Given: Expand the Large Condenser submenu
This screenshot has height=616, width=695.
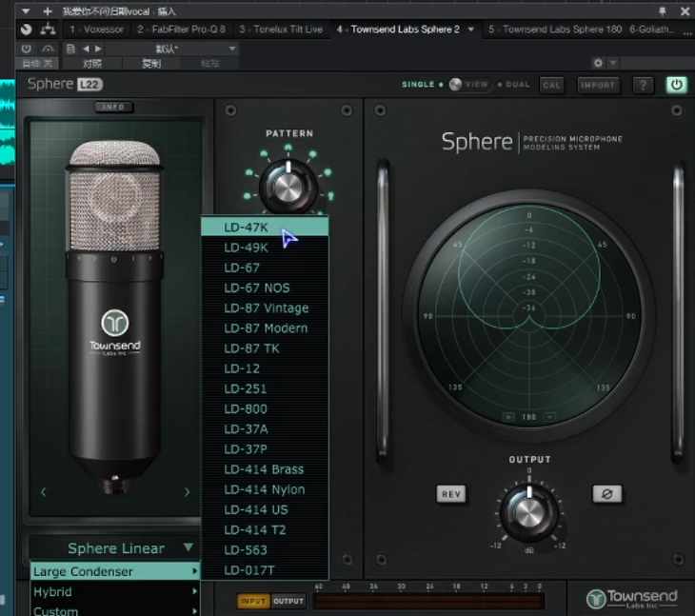Looking at the screenshot, I should point(115,571).
